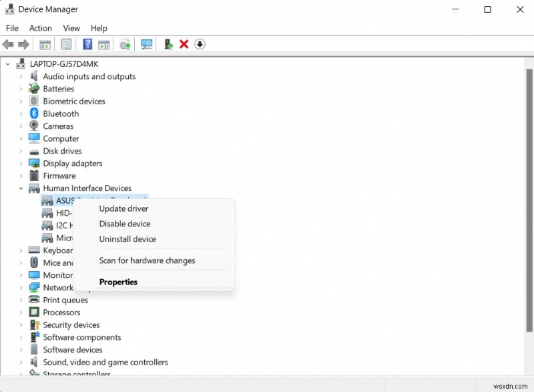Click the Disable device down-arrow icon

(x=200, y=44)
